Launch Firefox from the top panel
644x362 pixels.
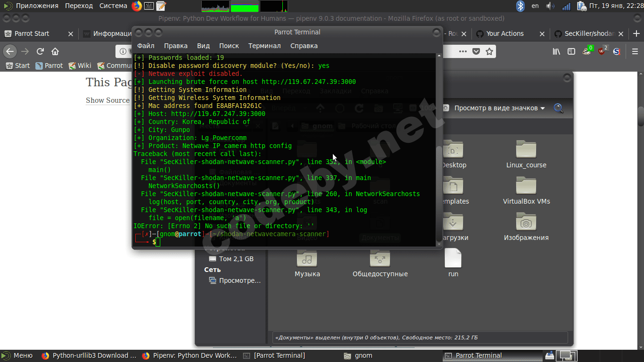(137, 6)
